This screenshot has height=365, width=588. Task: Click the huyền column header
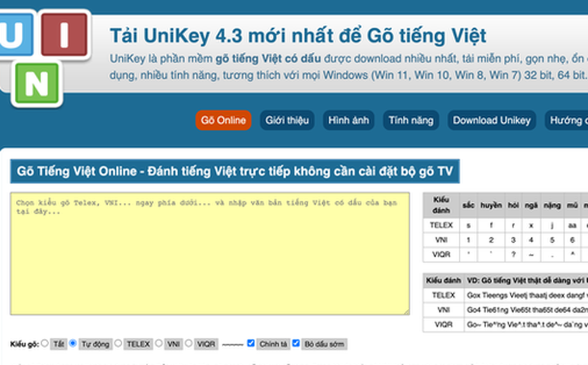491,205
